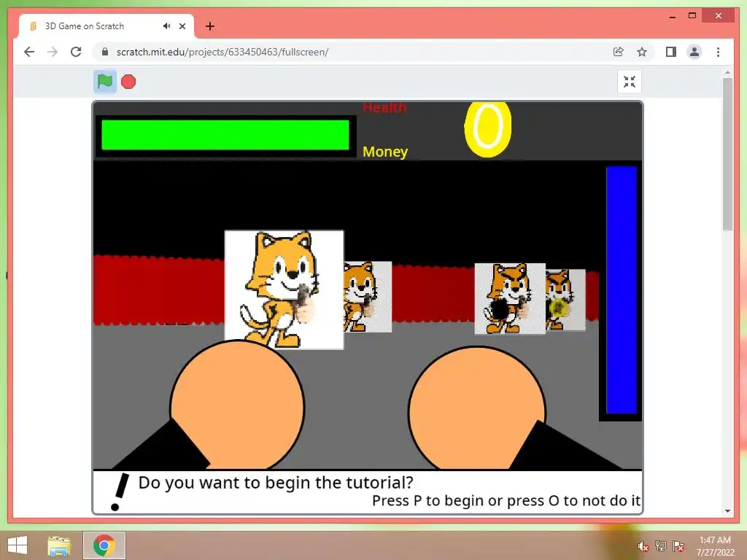Click the scrollbar down arrow

(727, 511)
